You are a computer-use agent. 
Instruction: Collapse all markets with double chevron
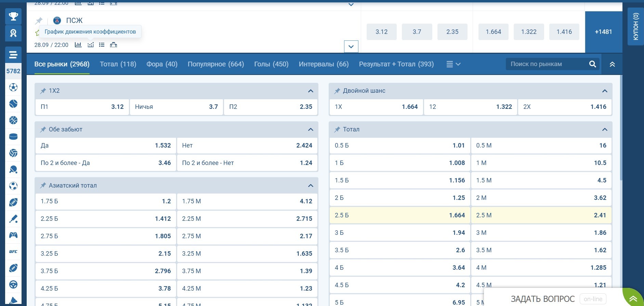coord(612,64)
